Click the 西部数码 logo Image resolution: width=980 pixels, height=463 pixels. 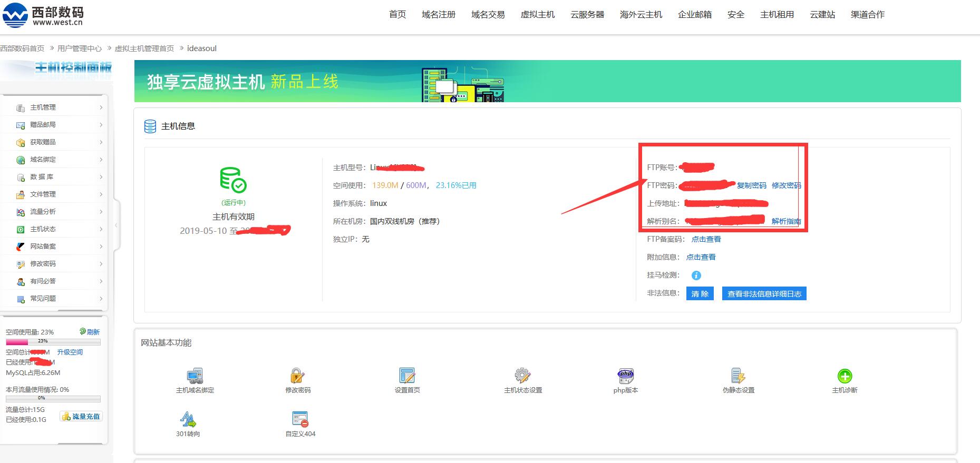point(43,15)
